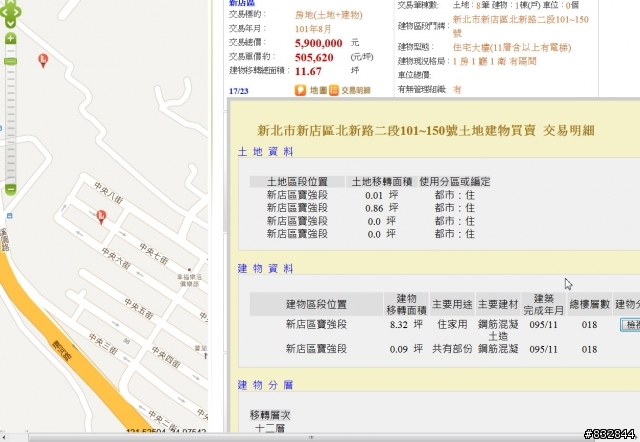Click the 中央三街 street label on map
The width and height of the screenshot is (640, 442).
pyautogui.click(x=103, y=344)
